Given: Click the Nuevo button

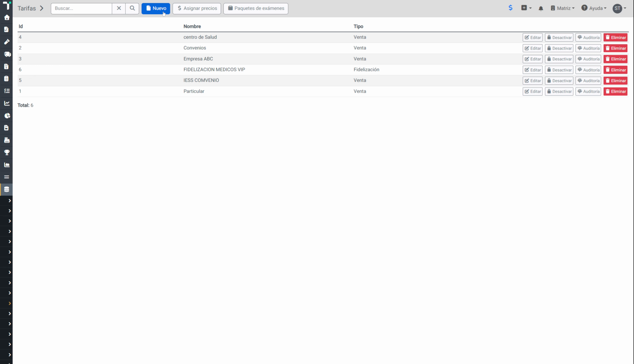Looking at the screenshot, I should (156, 8).
